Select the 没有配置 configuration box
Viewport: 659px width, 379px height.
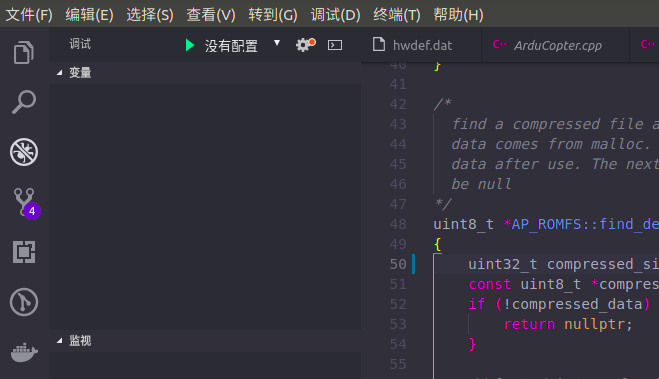click(231, 46)
